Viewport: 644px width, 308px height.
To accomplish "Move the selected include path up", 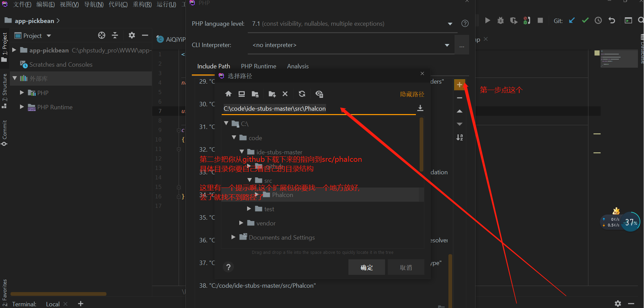I will coord(459,111).
